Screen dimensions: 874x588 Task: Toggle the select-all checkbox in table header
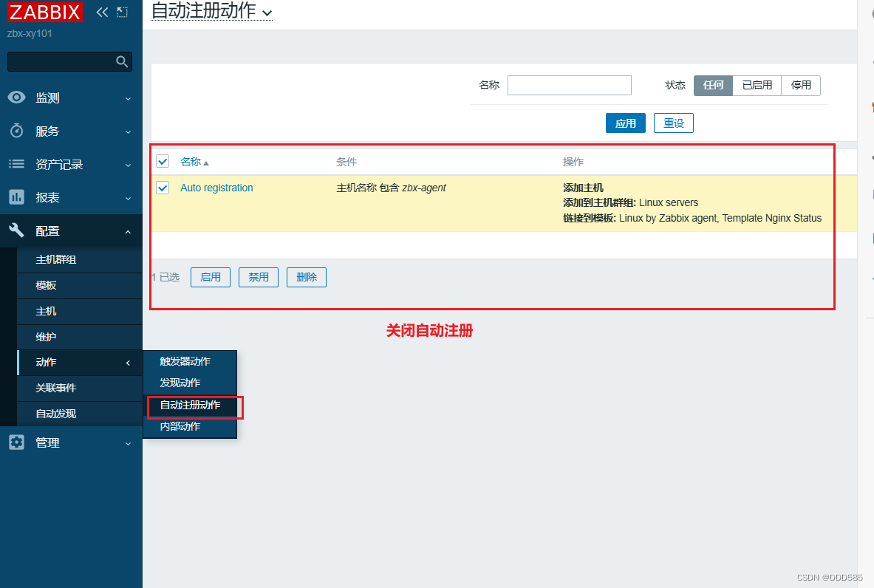[x=163, y=161]
